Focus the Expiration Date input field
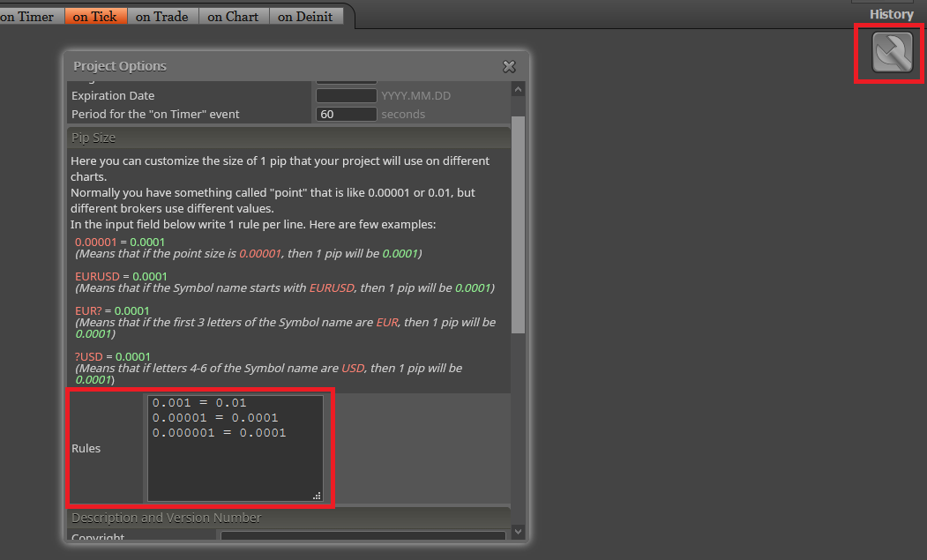The height and width of the screenshot is (560, 927). [347, 95]
